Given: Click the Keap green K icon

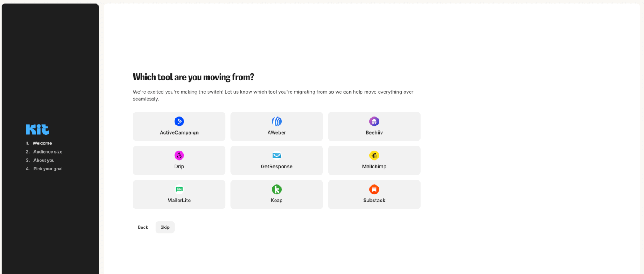Looking at the screenshot, I should click(277, 189).
